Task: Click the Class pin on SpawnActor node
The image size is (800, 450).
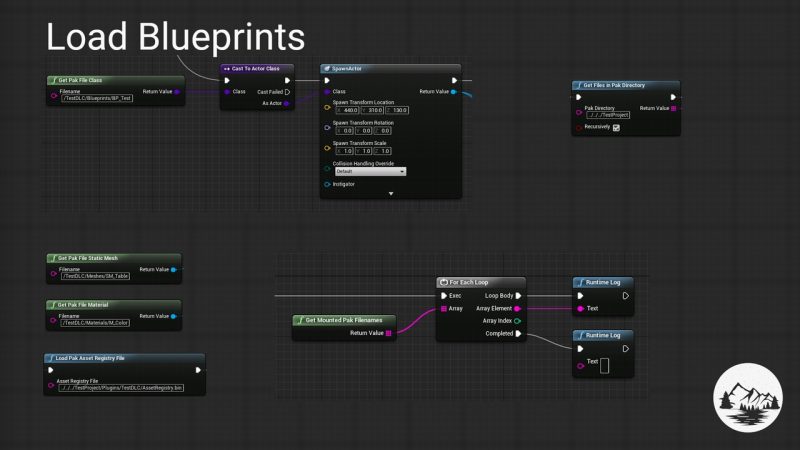Action: [327, 92]
